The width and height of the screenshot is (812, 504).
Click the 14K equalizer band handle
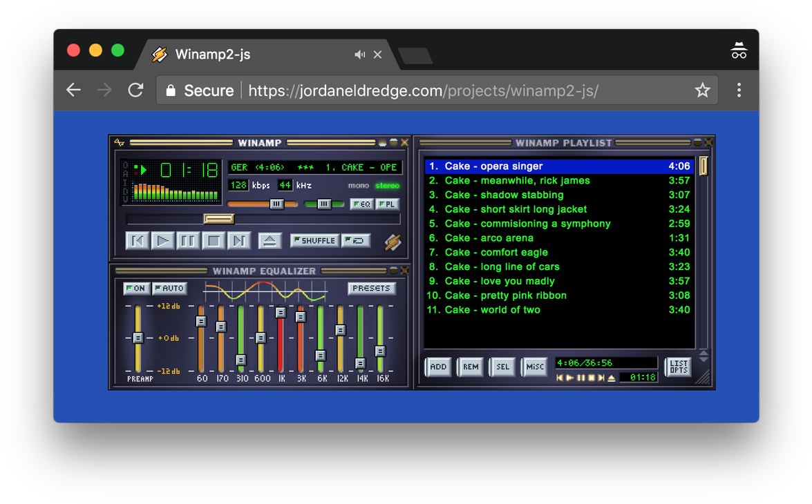(x=361, y=363)
